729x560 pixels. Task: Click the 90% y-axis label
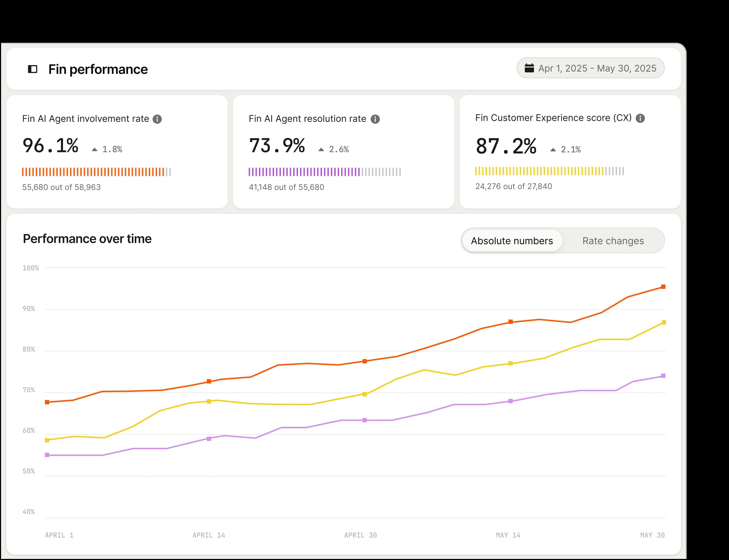(x=29, y=309)
